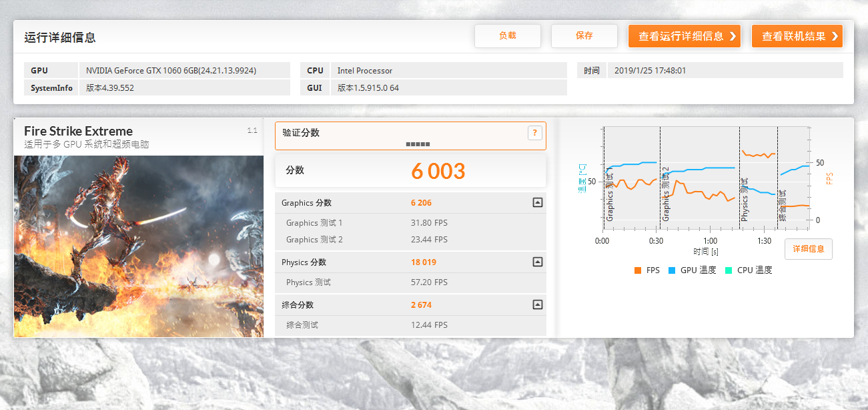868x410 pixels.
Task: Click the 验证分数 validation box
Action: pyautogui.click(x=410, y=136)
